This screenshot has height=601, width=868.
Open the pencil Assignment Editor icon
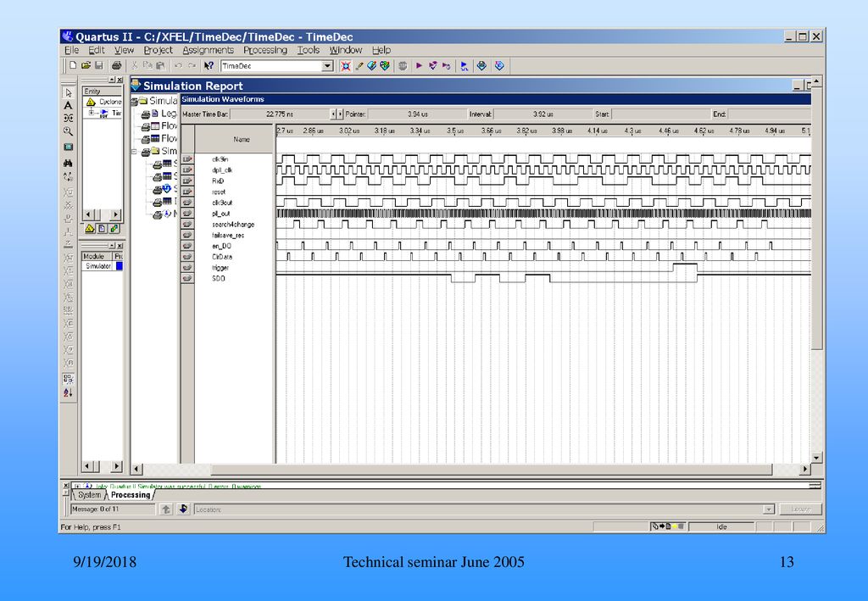[x=359, y=66]
